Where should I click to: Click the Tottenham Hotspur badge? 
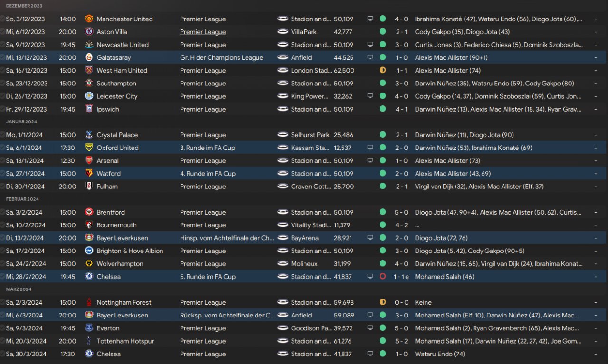(x=89, y=341)
